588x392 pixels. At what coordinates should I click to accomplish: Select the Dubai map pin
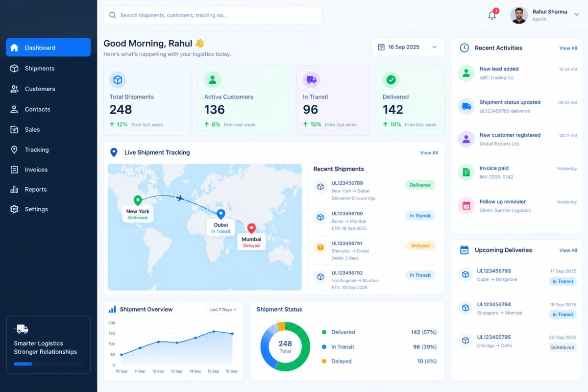click(220, 214)
